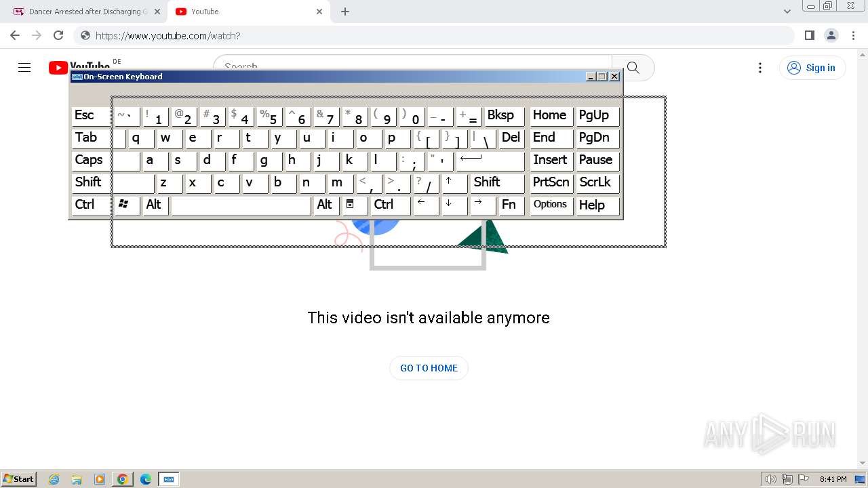
Task: Toggle the left Alt key
Action: tap(156, 205)
